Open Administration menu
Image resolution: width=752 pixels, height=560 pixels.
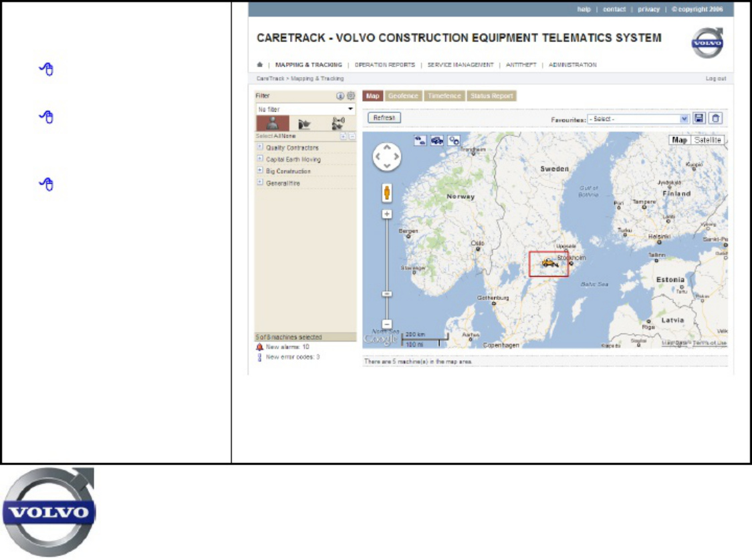(x=573, y=65)
